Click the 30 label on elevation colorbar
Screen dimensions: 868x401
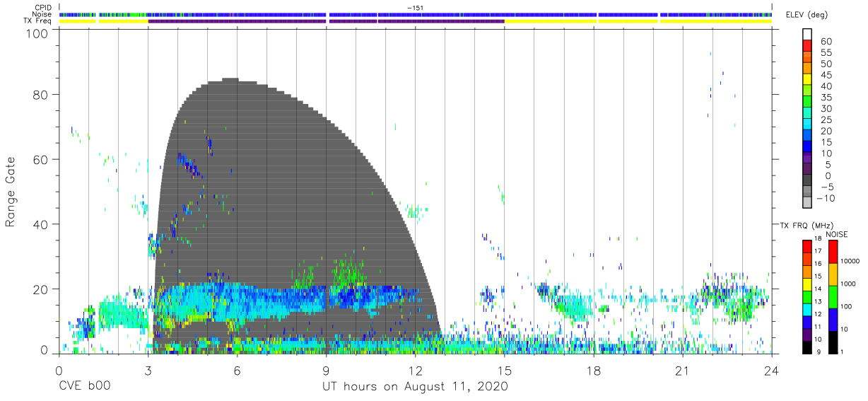826,109
